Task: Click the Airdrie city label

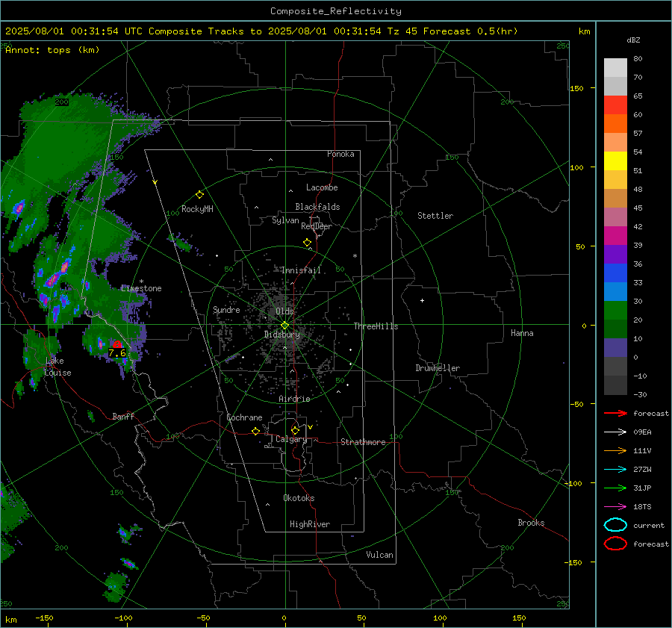Action: pos(294,399)
